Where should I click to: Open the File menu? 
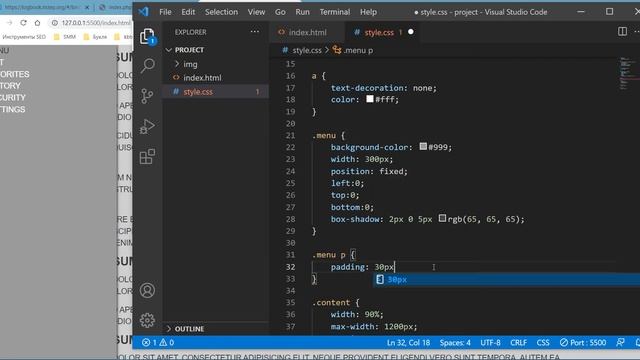[165, 12]
